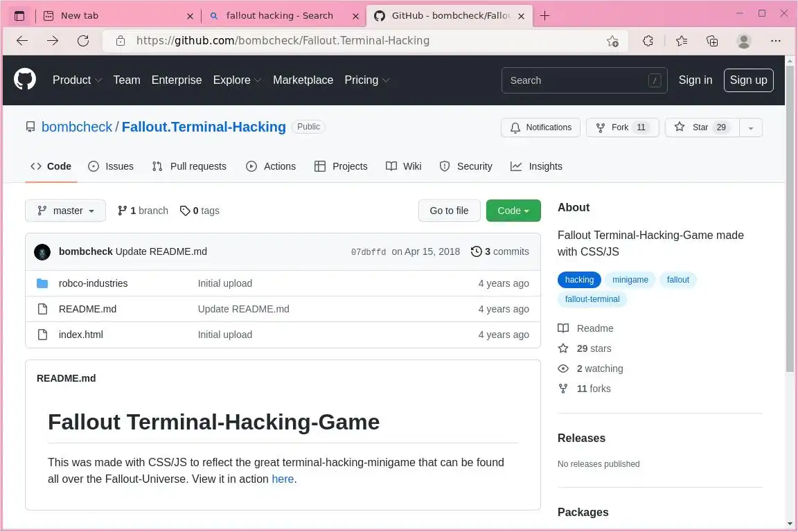Click the hacking topic tag

tap(579, 280)
